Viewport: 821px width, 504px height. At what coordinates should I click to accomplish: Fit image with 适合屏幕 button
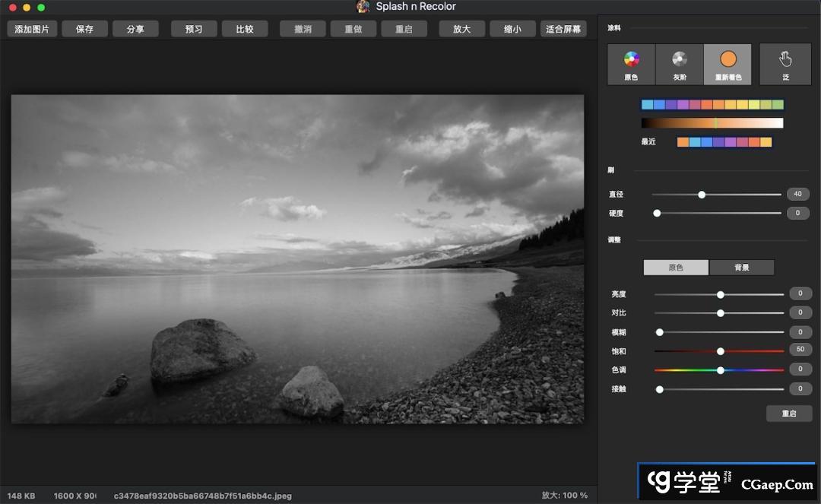[x=563, y=29]
